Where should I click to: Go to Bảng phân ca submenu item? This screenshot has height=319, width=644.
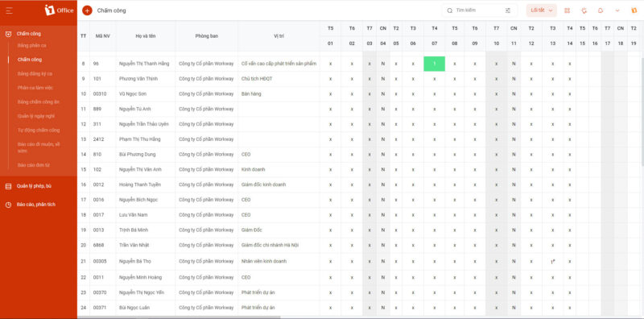(x=32, y=46)
